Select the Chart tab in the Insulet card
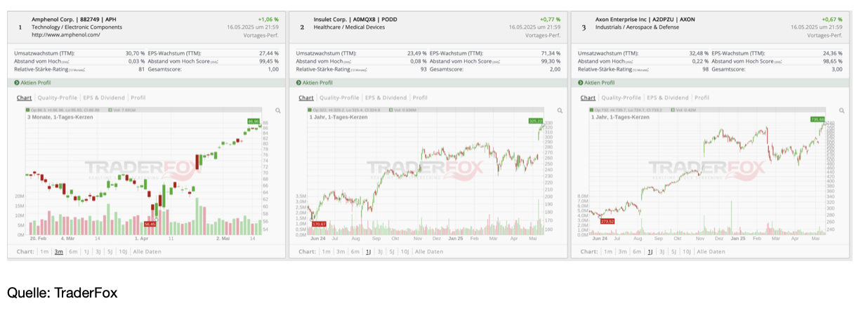The height and width of the screenshot is (313, 868). [x=305, y=98]
